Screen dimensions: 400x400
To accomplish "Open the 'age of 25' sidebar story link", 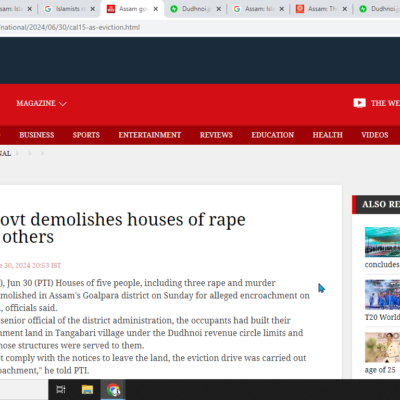I will pos(380,370).
